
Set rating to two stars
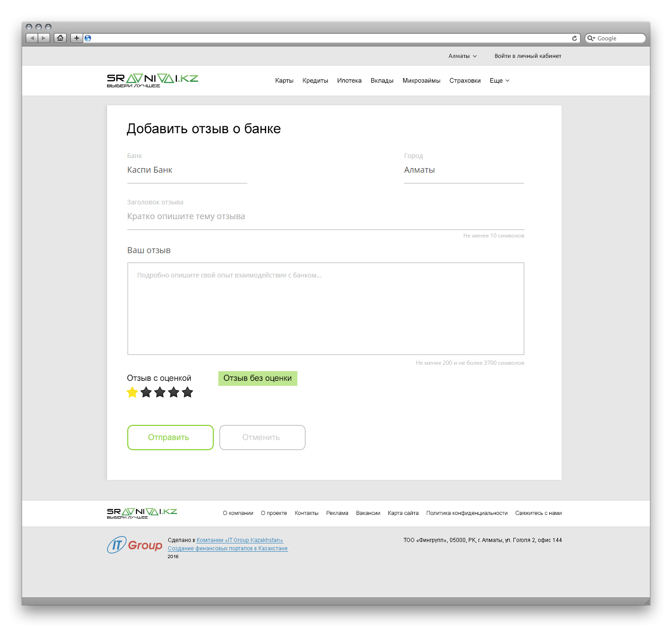click(146, 392)
